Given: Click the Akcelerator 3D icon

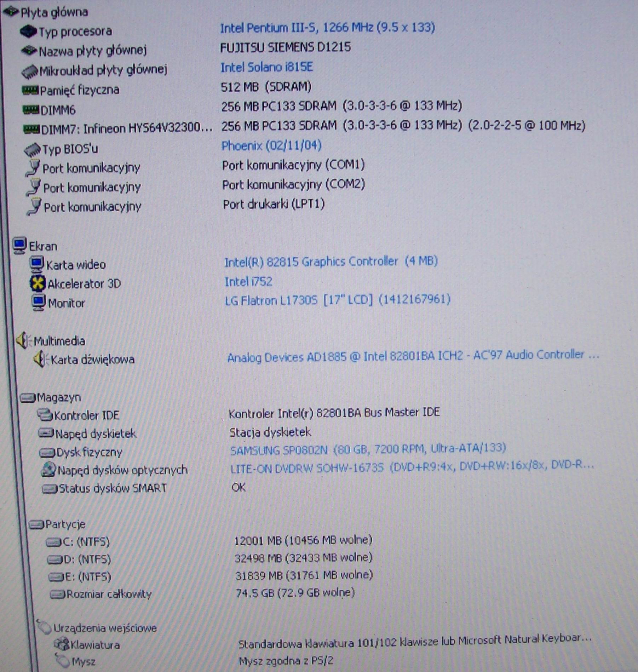Looking at the screenshot, I should click(38, 283).
